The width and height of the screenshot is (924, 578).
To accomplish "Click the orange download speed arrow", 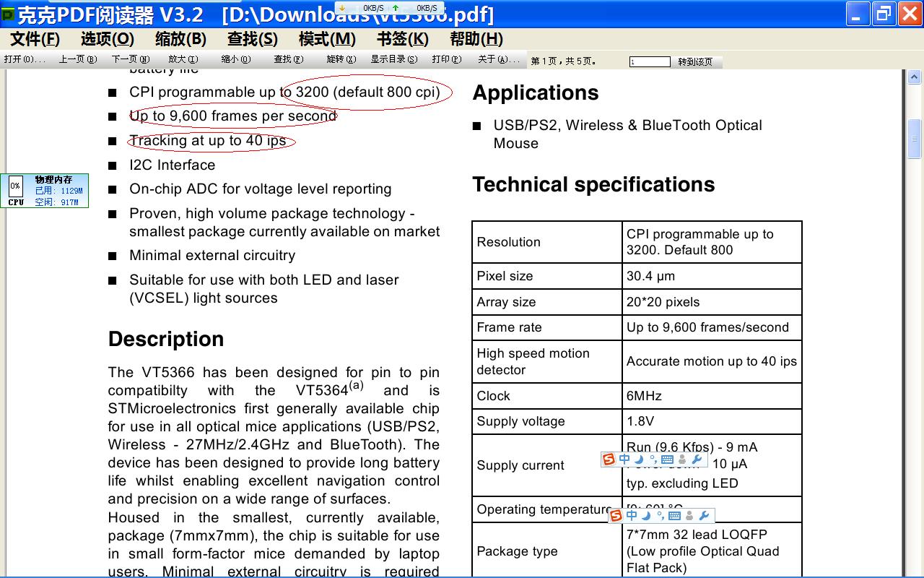I will click(x=341, y=8).
